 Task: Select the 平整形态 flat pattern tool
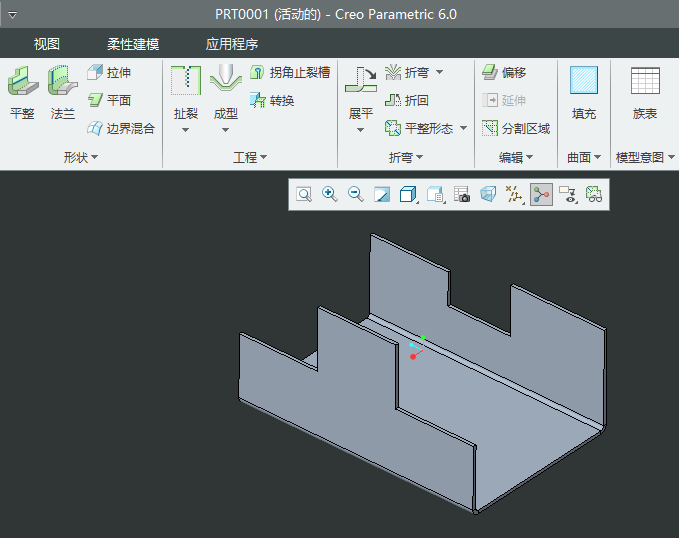click(419, 128)
